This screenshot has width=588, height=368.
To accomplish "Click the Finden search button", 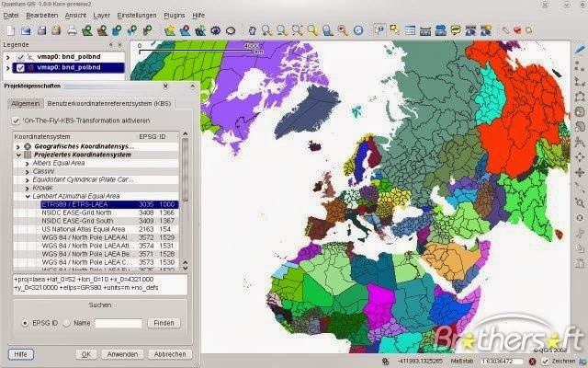I will click(164, 323).
